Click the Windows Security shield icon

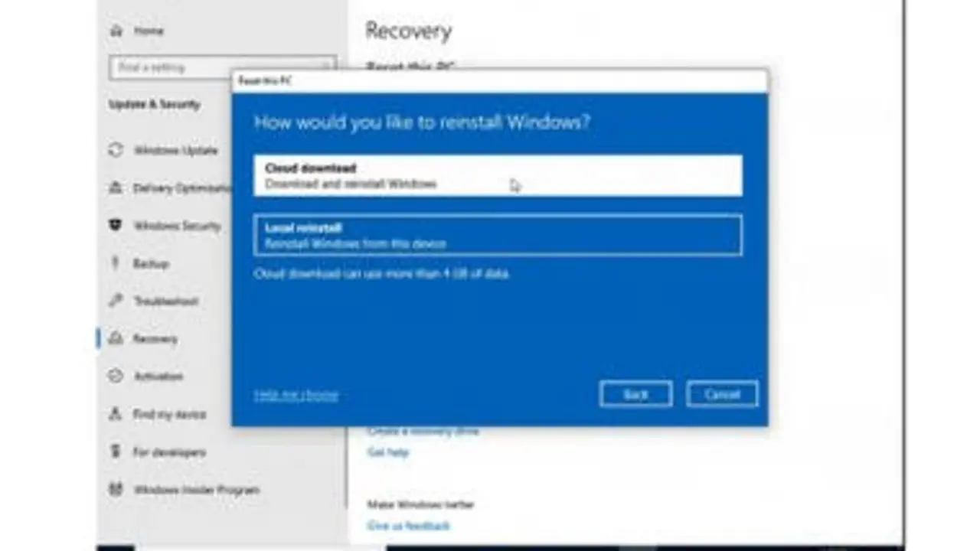(116, 226)
